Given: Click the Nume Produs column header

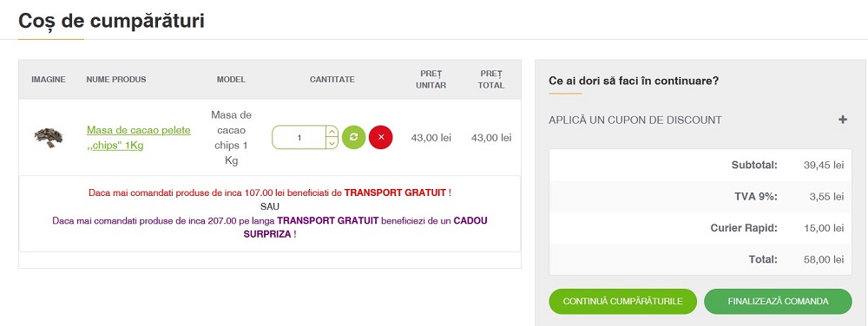Looking at the screenshot, I should click(x=116, y=79).
